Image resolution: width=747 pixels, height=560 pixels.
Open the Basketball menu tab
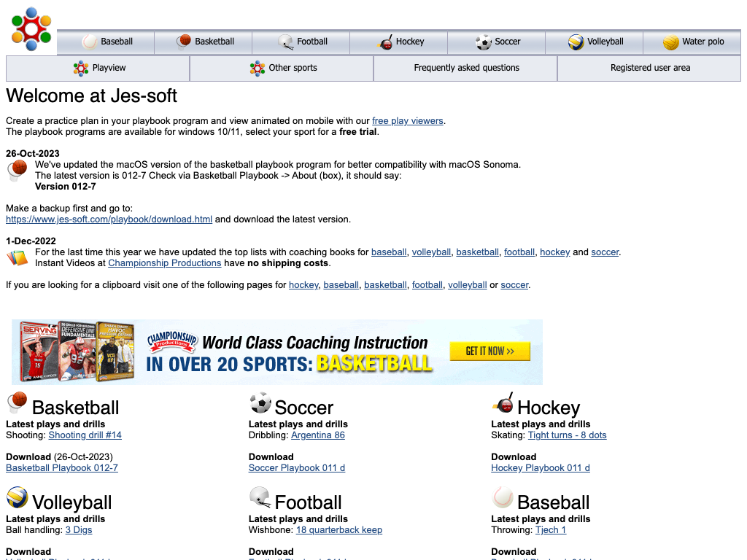204,42
